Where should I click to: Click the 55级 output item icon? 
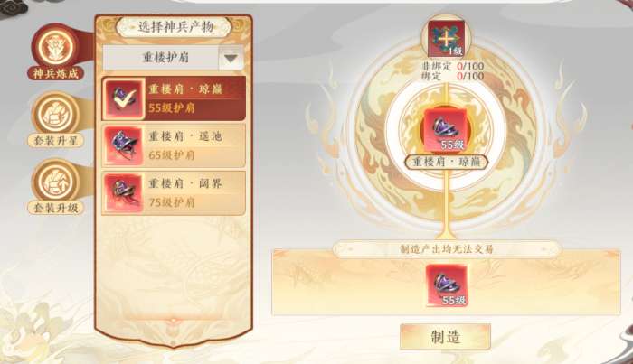(x=447, y=285)
